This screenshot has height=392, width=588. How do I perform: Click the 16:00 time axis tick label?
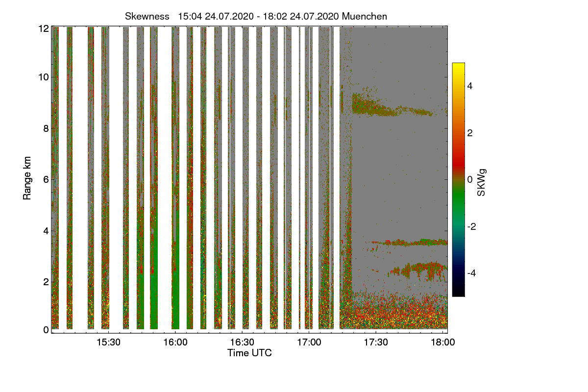(x=175, y=343)
